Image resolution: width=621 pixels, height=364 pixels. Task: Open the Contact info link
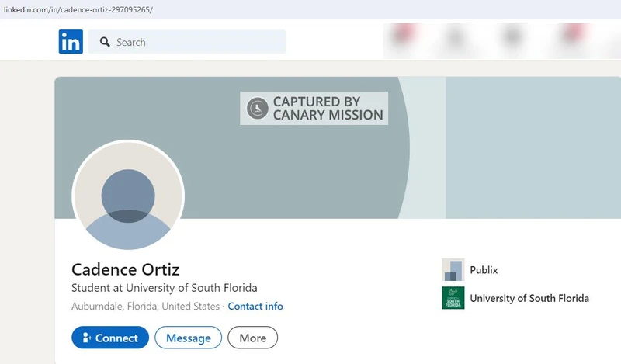tap(255, 306)
